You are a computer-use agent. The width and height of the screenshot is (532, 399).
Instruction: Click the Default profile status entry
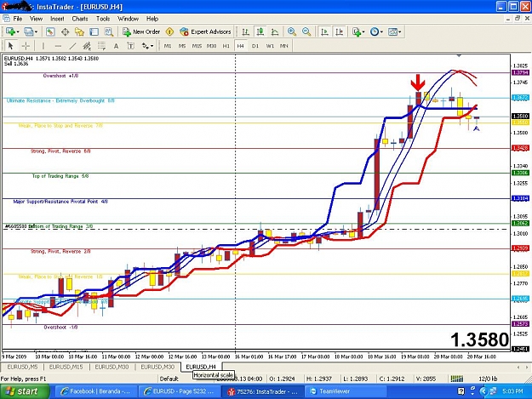(169, 379)
